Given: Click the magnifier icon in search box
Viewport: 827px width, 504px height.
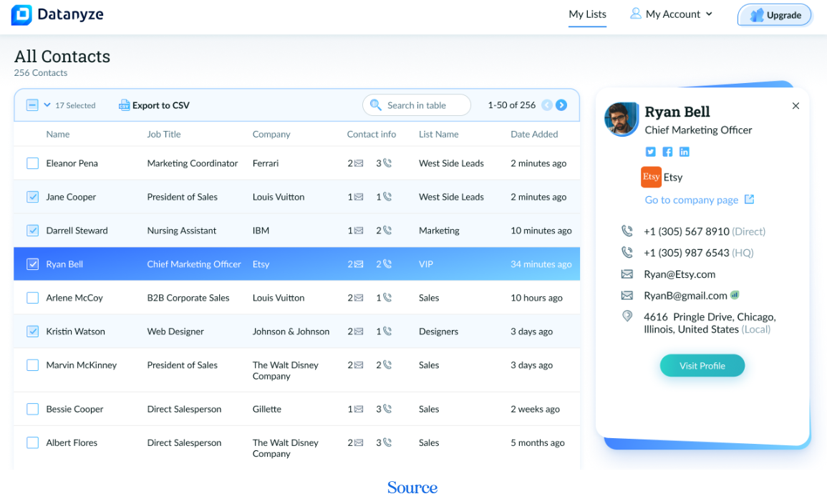Looking at the screenshot, I should pyautogui.click(x=375, y=105).
